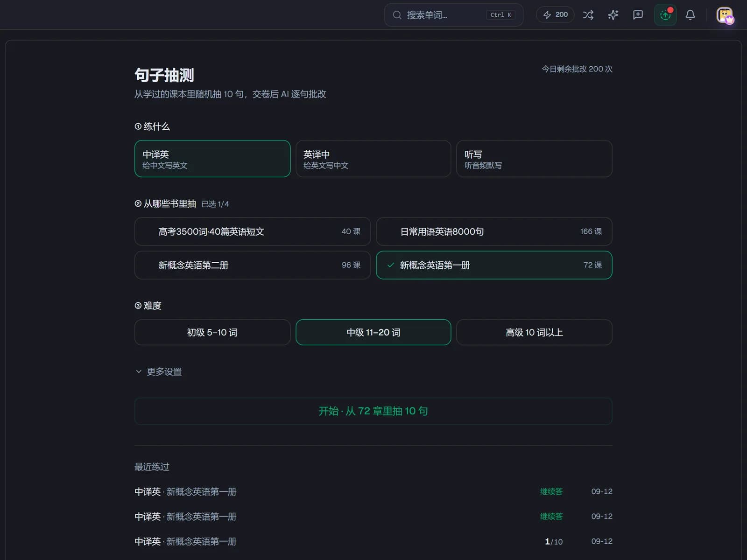Check the 新概念英语第二册 book
Screen dimensions: 747x560
253,265
